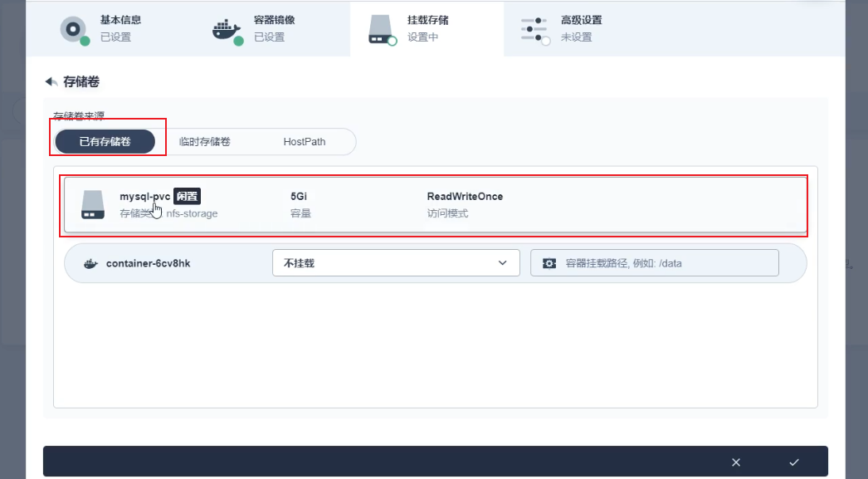Click the container mount path input field
868x479 pixels.
coord(655,262)
